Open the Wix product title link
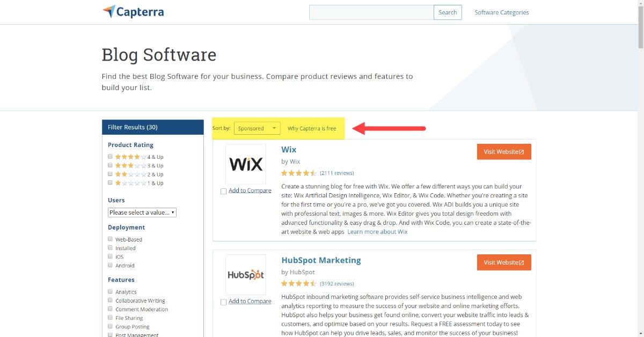This screenshot has width=644, height=337. pyautogui.click(x=289, y=150)
